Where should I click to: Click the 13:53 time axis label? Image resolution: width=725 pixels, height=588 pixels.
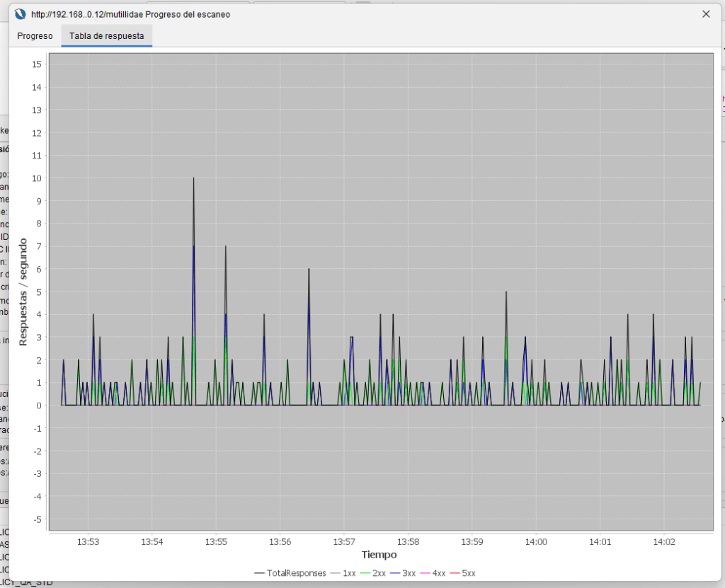pyautogui.click(x=88, y=542)
